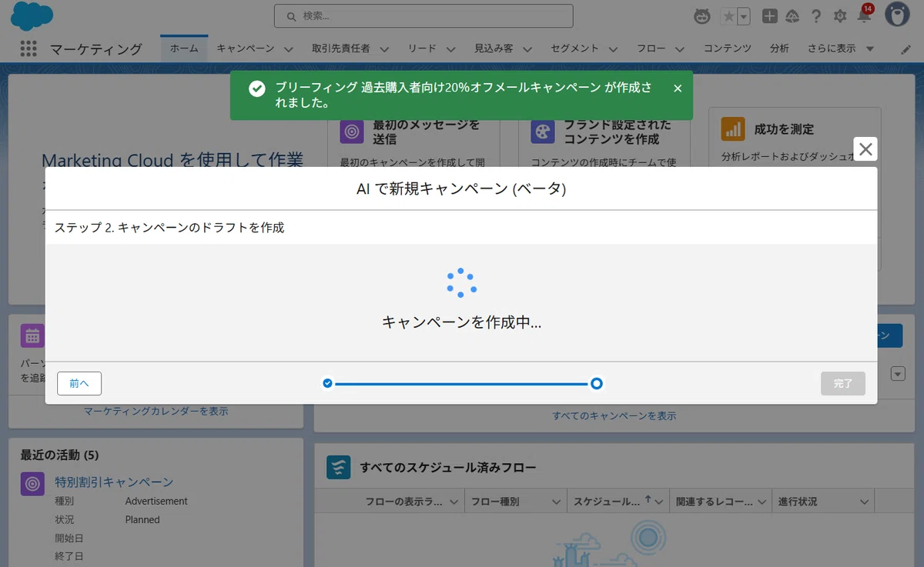
Task: Expand the リード menu chevron
Action: point(450,48)
